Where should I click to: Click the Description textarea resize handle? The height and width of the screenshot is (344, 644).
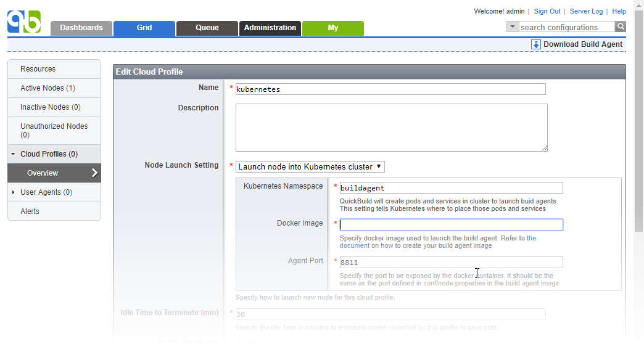pos(544,148)
